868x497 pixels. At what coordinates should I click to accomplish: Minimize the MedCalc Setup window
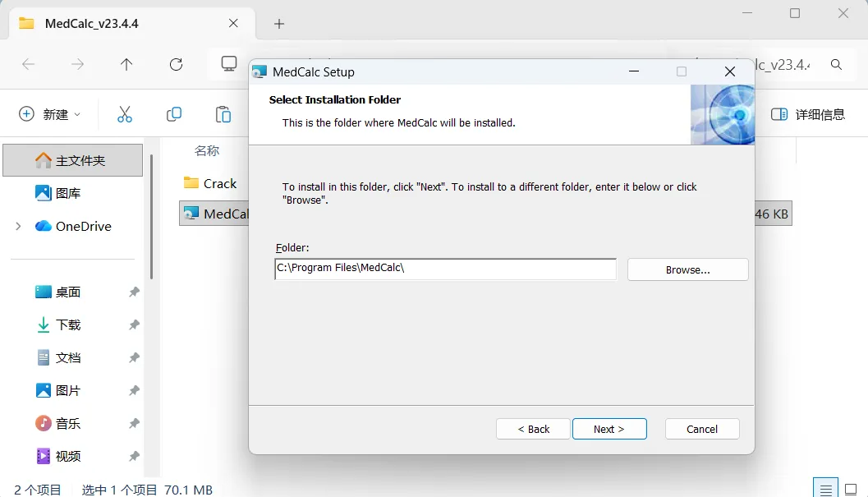[x=634, y=71]
